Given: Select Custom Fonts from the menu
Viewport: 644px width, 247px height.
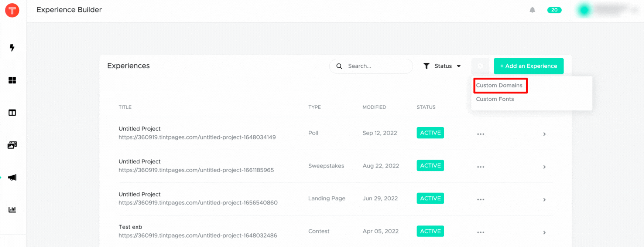Looking at the screenshot, I should coord(495,99).
